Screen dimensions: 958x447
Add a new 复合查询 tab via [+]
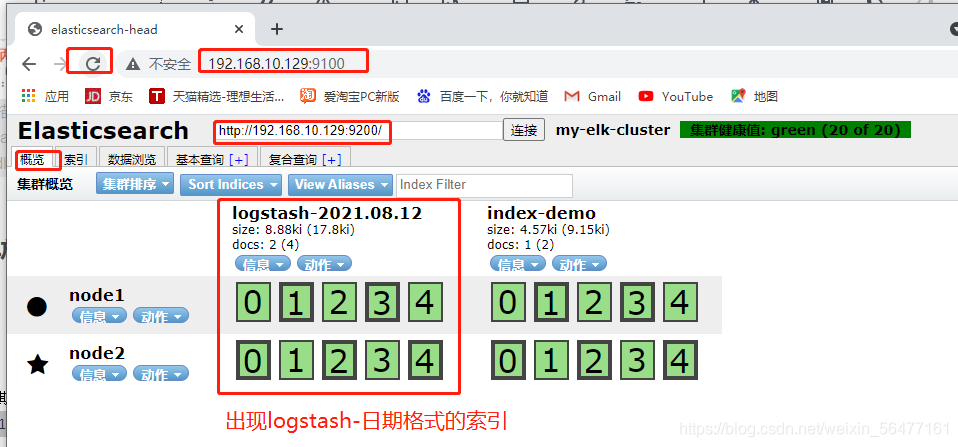(x=331, y=160)
